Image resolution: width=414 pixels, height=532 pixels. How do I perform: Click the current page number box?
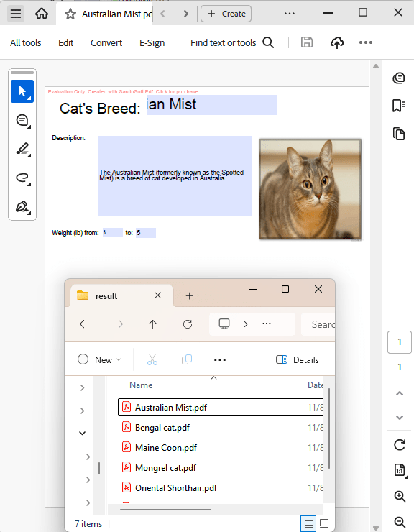tap(400, 342)
